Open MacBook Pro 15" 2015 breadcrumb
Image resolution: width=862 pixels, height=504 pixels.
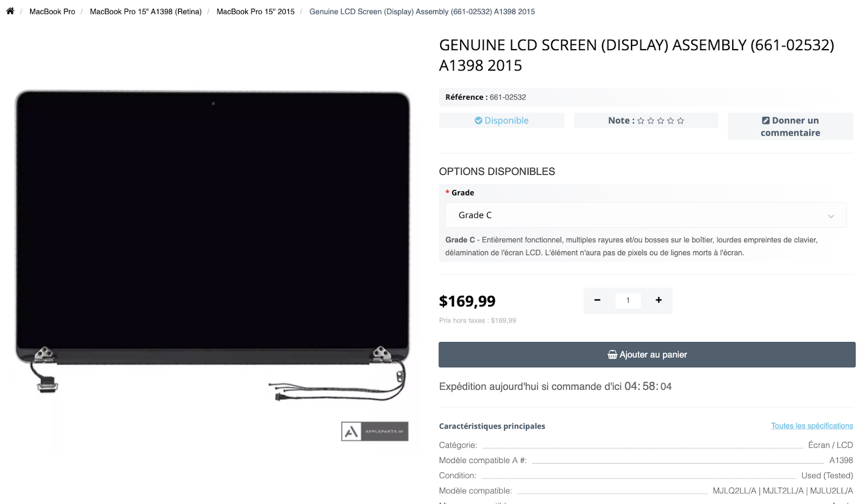coord(255,11)
